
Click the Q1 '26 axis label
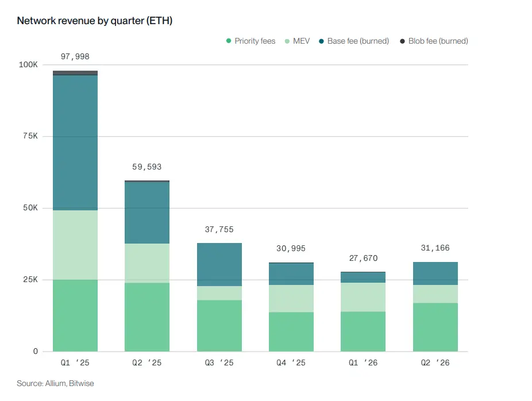pos(363,363)
